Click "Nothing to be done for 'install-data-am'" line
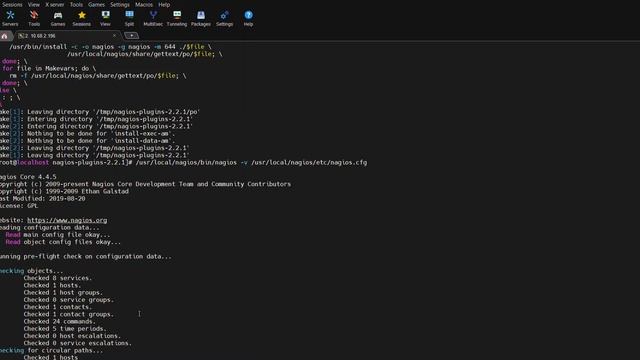The width and height of the screenshot is (640, 360). point(87,141)
